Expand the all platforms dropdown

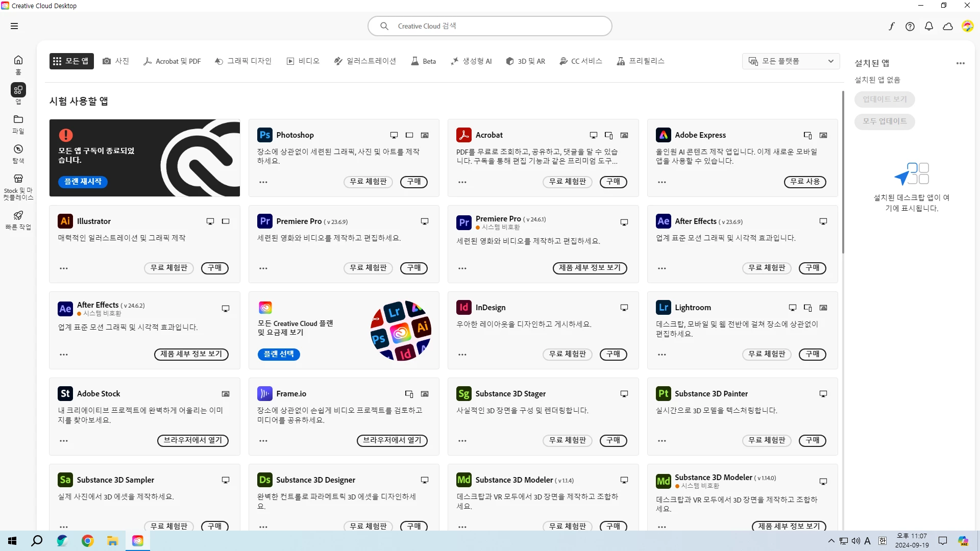[791, 61]
